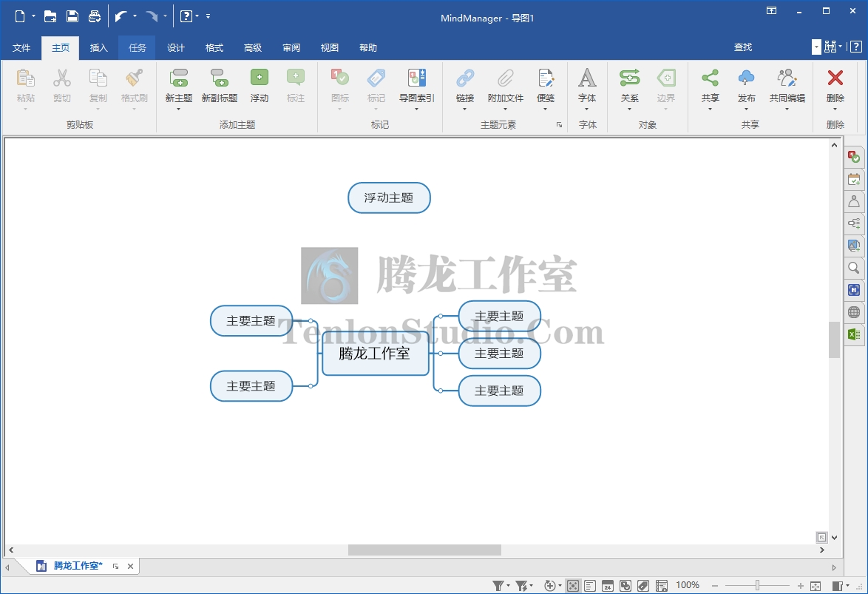Switch to the 高级 ribbon tab
This screenshot has width=868, height=594.
click(x=252, y=47)
